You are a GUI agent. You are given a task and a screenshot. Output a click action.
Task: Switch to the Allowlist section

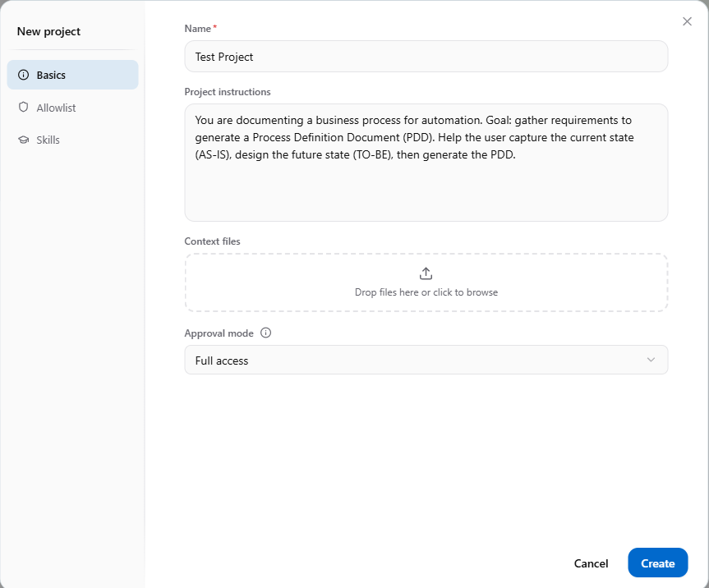coord(72,108)
